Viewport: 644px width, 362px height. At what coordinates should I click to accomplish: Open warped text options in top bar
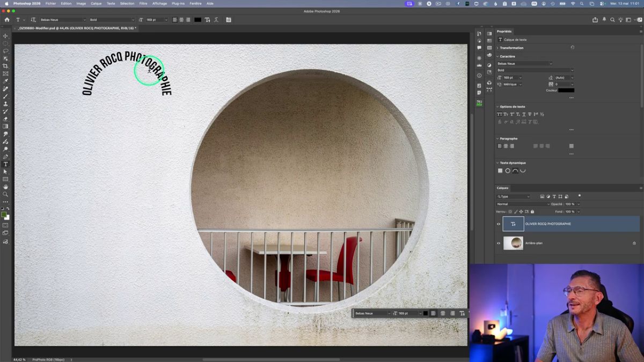click(x=216, y=20)
